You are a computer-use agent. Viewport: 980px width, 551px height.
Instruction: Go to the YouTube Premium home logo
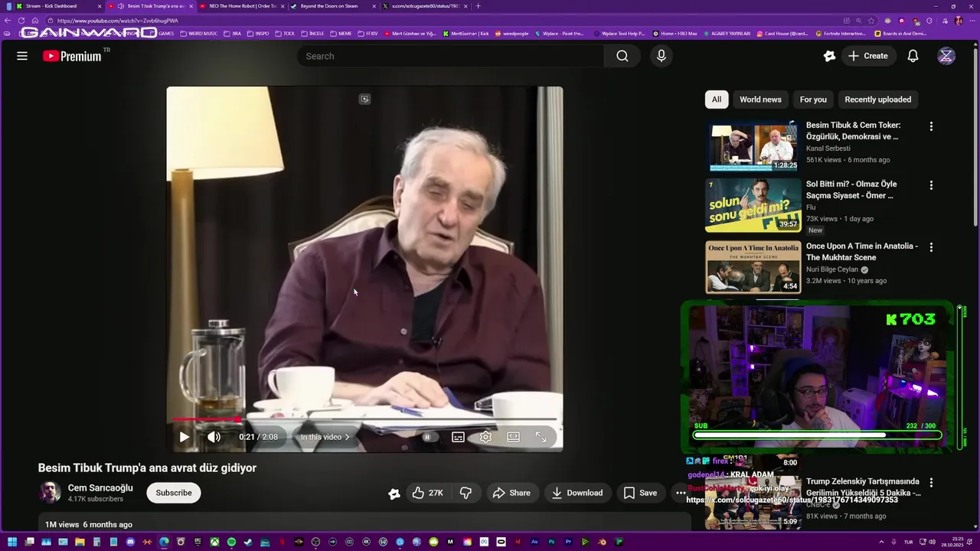tap(73, 56)
